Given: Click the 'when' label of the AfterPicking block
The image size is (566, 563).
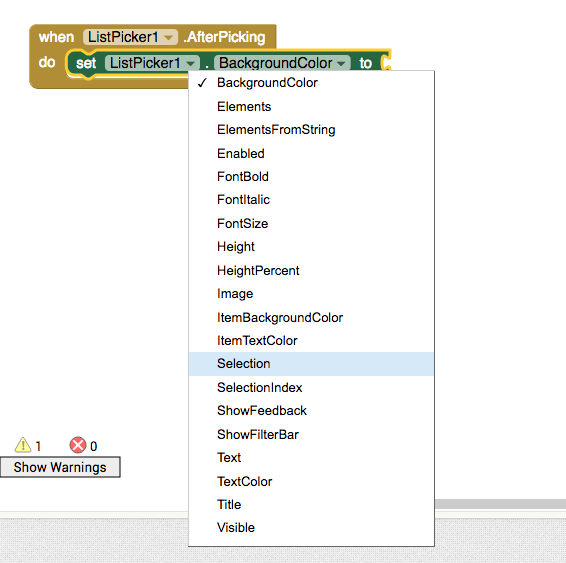Looking at the screenshot, I should pos(56,37).
